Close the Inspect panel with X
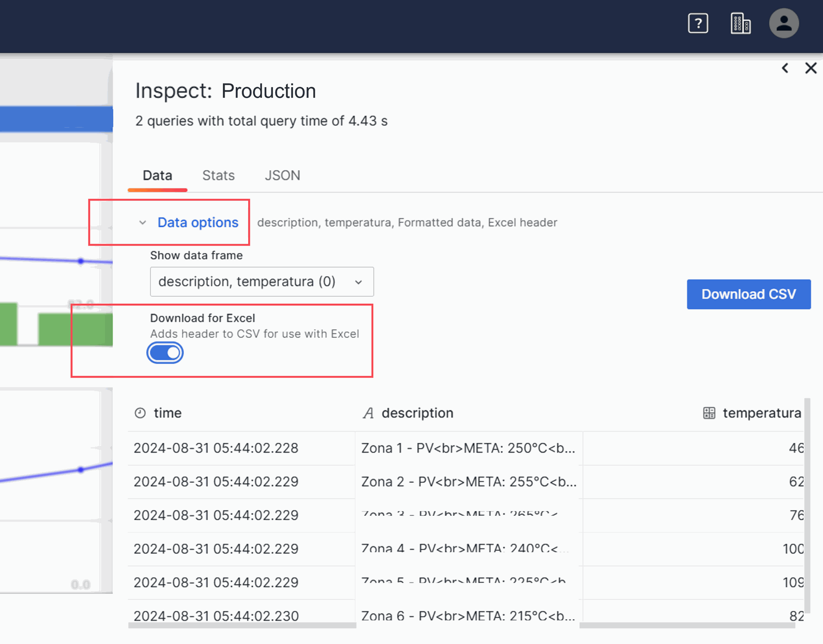The height and width of the screenshot is (644, 823). click(811, 68)
